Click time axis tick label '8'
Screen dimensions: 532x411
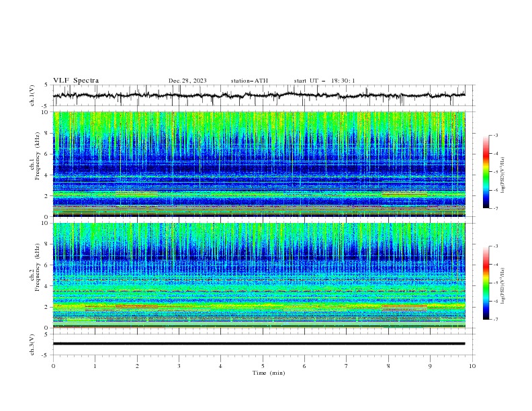[388, 366]
